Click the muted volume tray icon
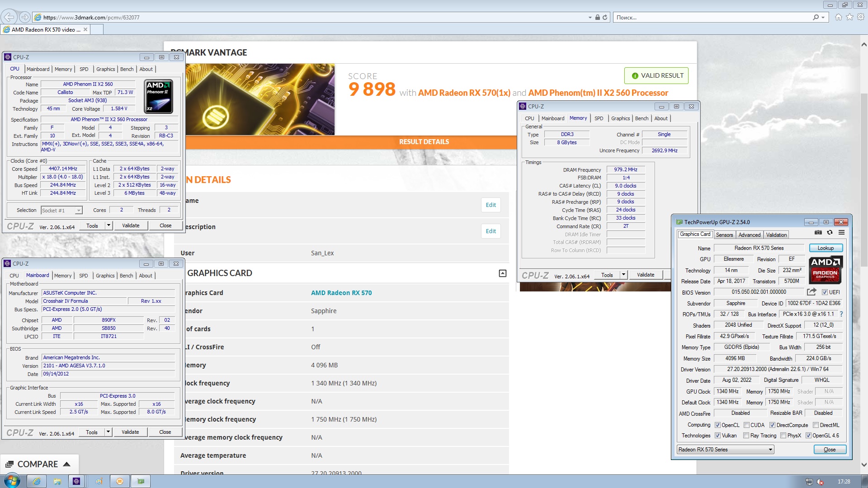This screenshot has height=488, width=868. (x=820, y=482)
